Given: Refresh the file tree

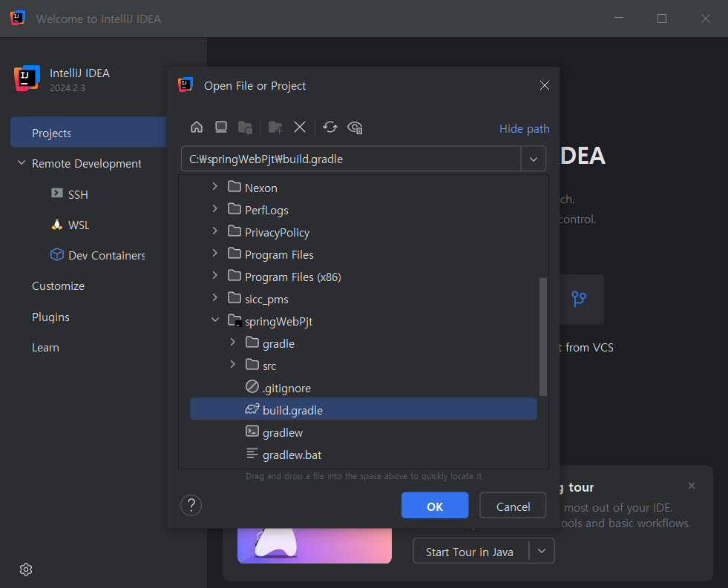Looking at the screenshot, I should (x=330, y=127).
